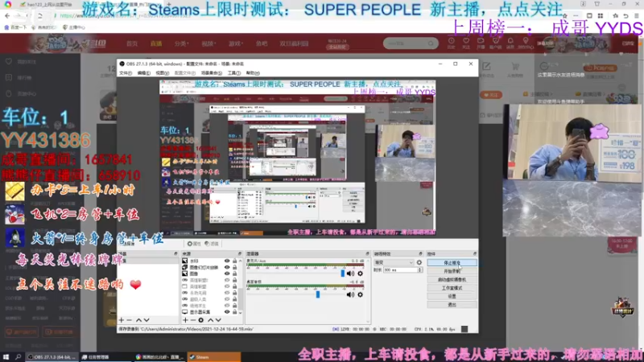This screenshot has width=644, height=362.
Task: Toggle lock on 图像幻灯片放映 source
Action: 234,267
